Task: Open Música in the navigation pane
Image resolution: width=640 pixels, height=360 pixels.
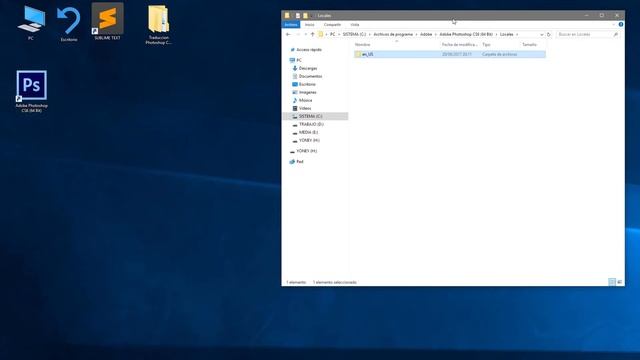Action: click(x=305, y=100)
